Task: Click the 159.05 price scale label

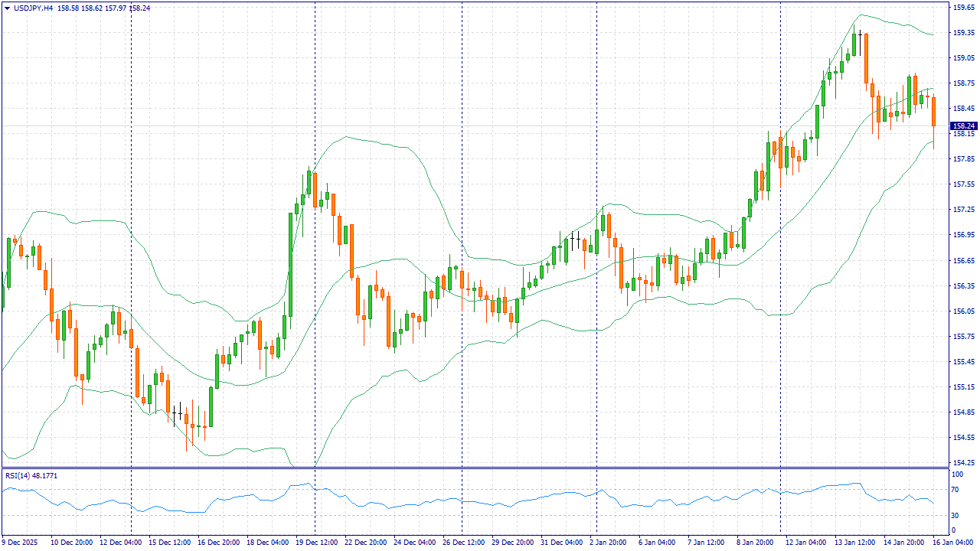Action: [x=963, y=58]
